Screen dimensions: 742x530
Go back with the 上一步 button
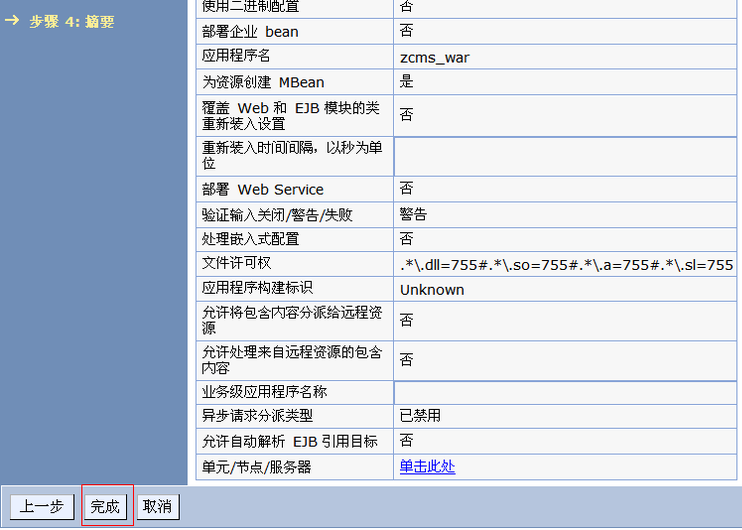click(x=42, y=507)
